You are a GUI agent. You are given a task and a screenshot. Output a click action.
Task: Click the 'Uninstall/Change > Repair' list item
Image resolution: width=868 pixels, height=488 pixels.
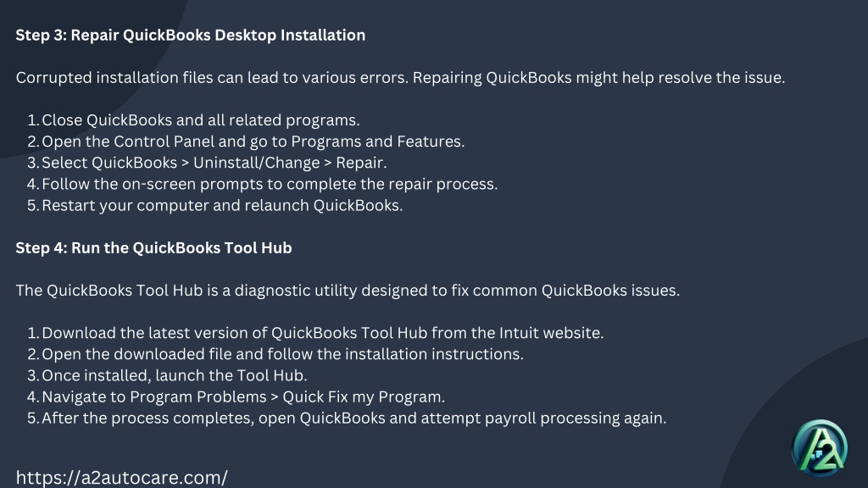pos(207,163)
